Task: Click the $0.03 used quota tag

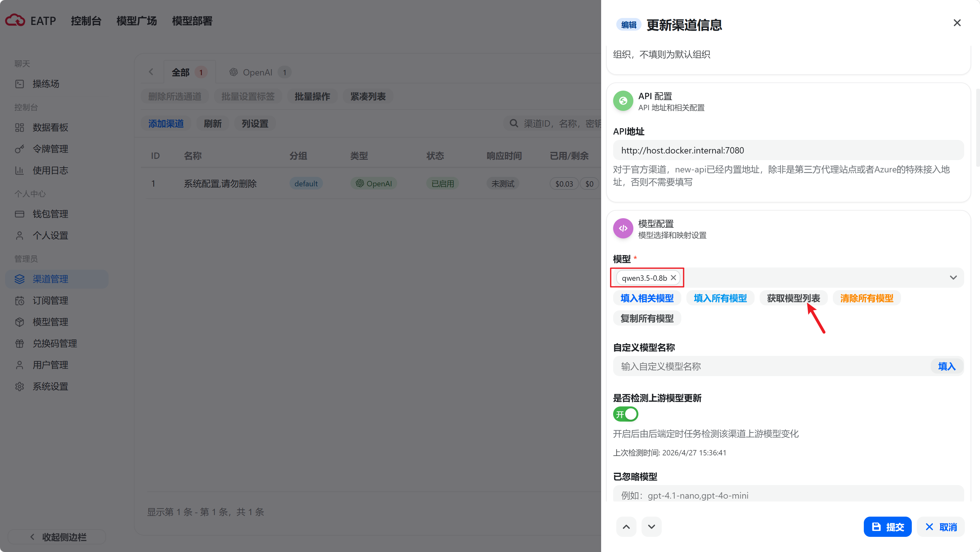Action: coord(564,184)
